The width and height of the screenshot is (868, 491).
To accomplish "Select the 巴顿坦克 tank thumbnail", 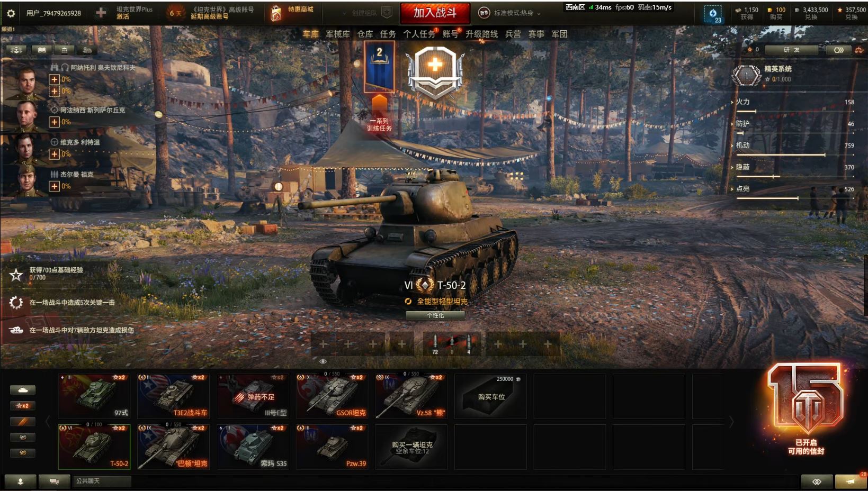I will (173, 447).
